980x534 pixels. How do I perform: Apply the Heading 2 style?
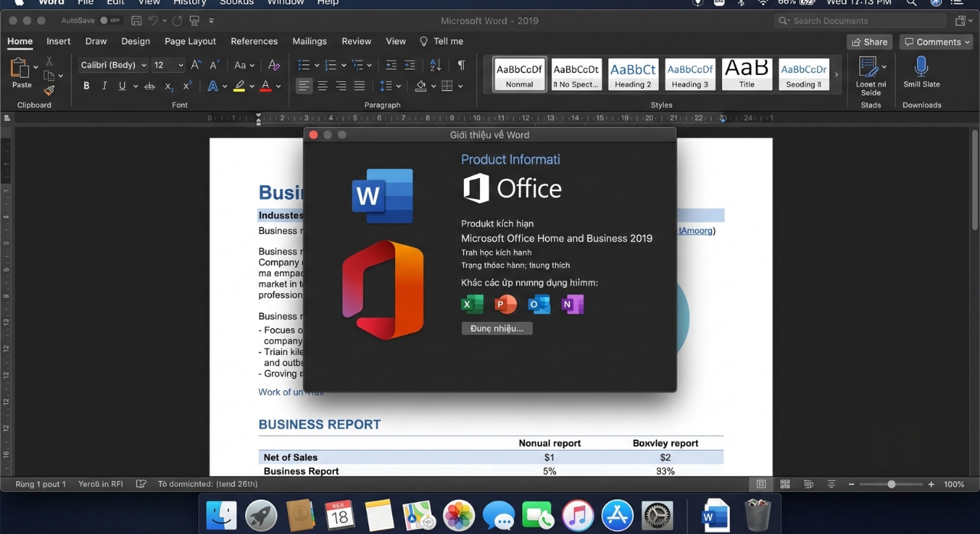tap(632, 74)
